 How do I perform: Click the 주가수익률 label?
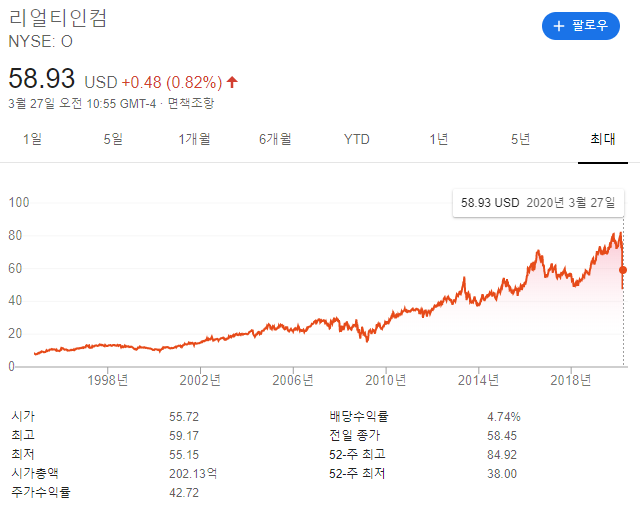[x=41, y=492]
